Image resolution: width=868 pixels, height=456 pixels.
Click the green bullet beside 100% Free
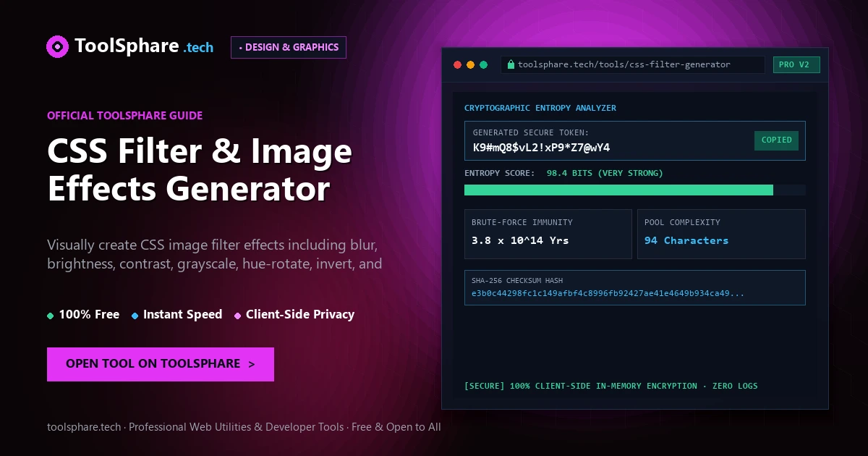click(50, 316)
